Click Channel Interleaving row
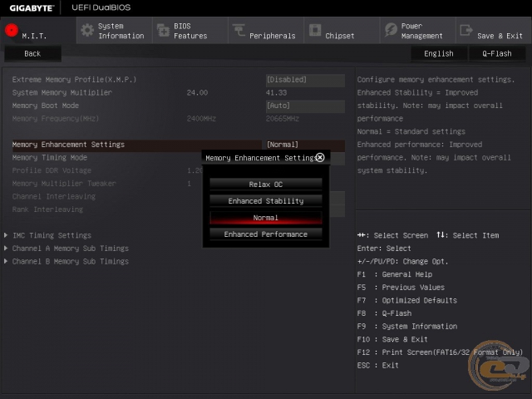This screenshot has width=532, height=399. [x=54, y=196]
